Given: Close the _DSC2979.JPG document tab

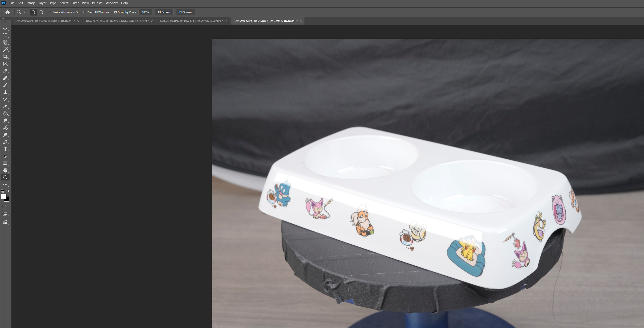Looking at the screenshot, I should [x=78, y=21].
